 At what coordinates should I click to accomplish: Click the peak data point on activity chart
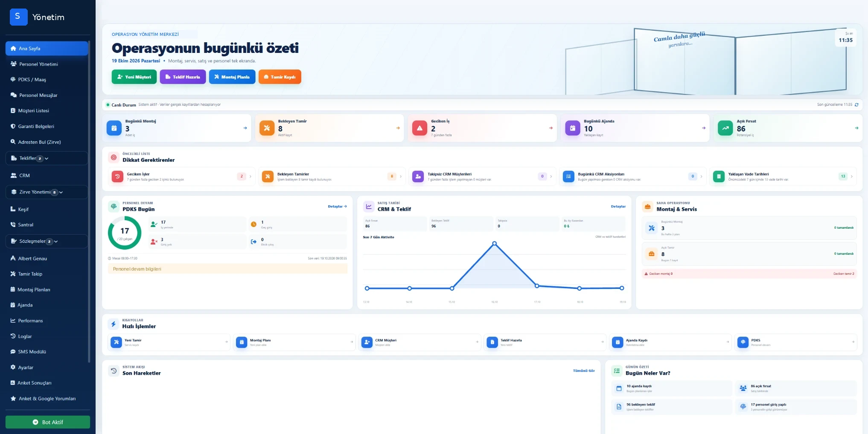pyautogui.click(x=494, y=244)
